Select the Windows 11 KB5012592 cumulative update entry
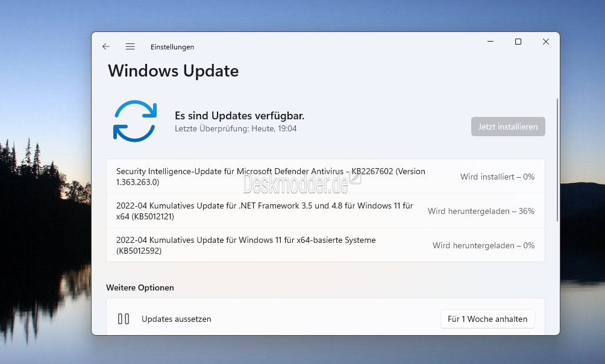The width and height of the screenshot is (605, 364). [325, 245]
